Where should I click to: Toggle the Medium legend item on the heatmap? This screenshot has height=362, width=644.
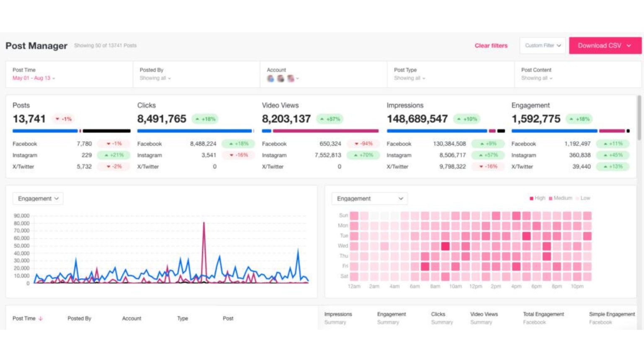coord(561,198)
